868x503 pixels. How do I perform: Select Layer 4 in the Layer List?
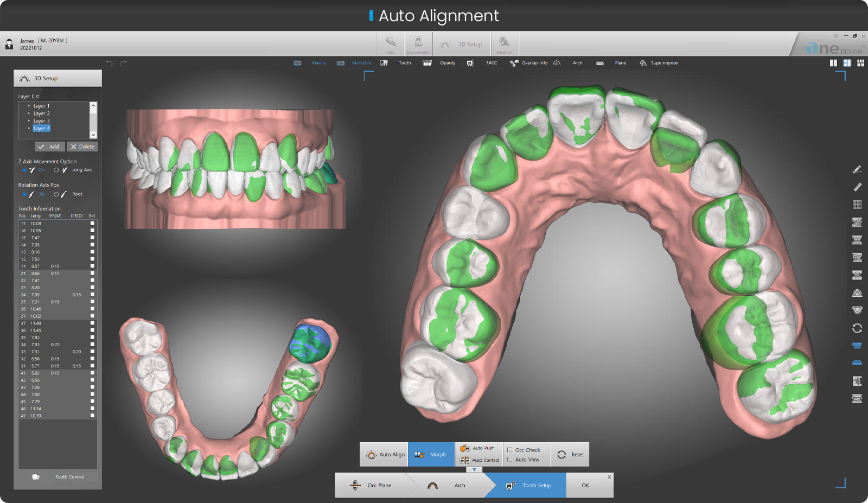[42, 128]
